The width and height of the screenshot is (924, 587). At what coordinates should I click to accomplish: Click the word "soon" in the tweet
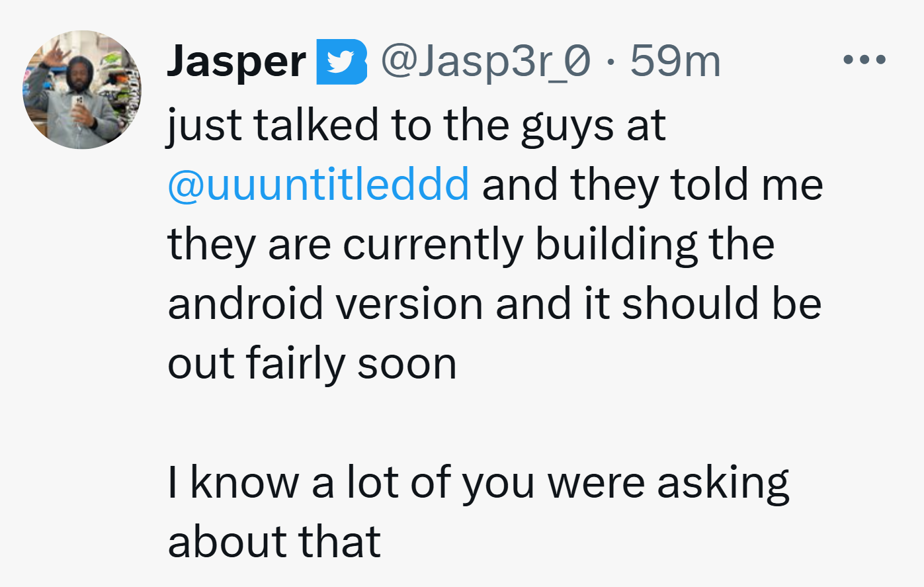click(x=407, y=364)
